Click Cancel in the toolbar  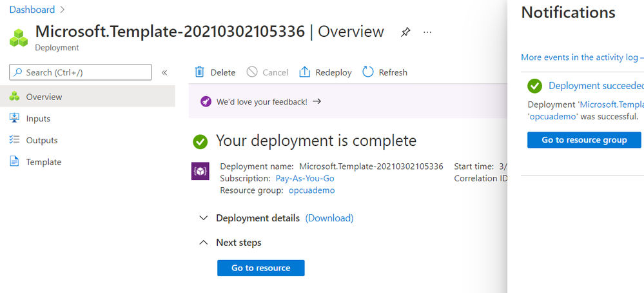tap(268, 72)
